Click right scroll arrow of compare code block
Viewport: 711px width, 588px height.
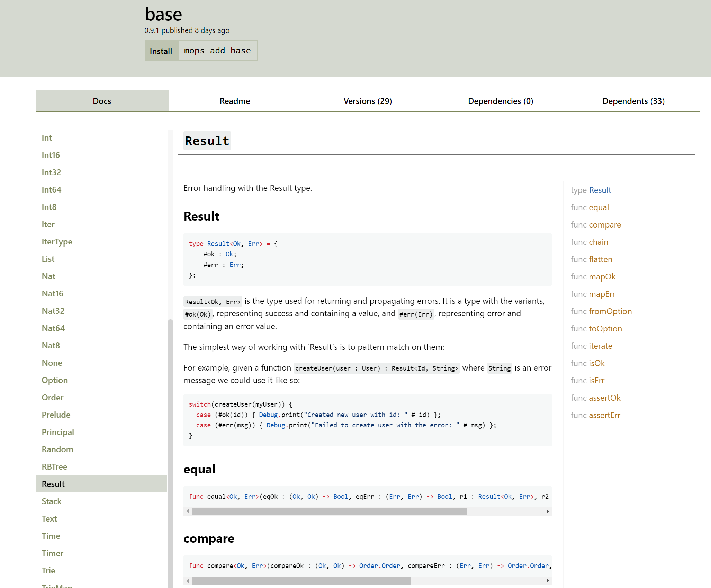coord(548,581)
